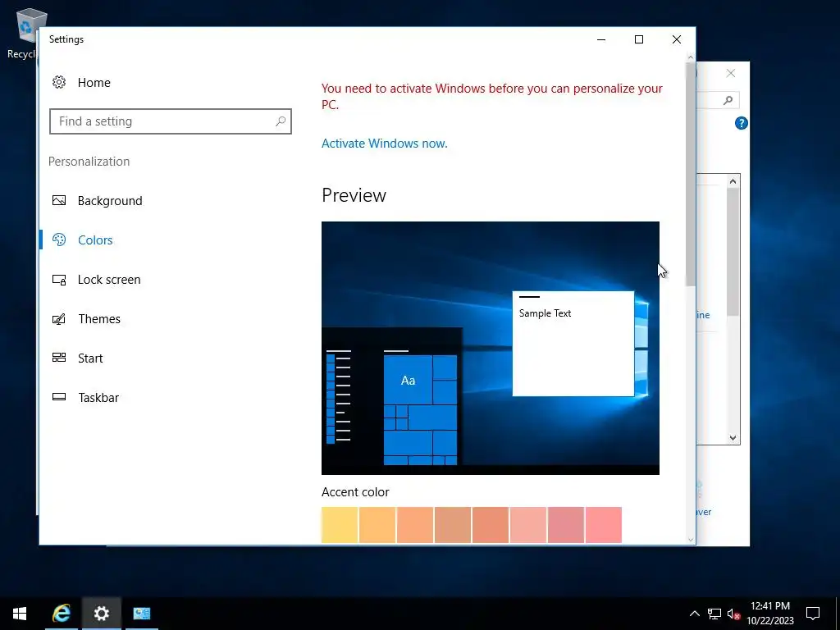Click search magnifier in background window
The width and height of the screenshot is (840, 630).
click(x=728, y=100)
